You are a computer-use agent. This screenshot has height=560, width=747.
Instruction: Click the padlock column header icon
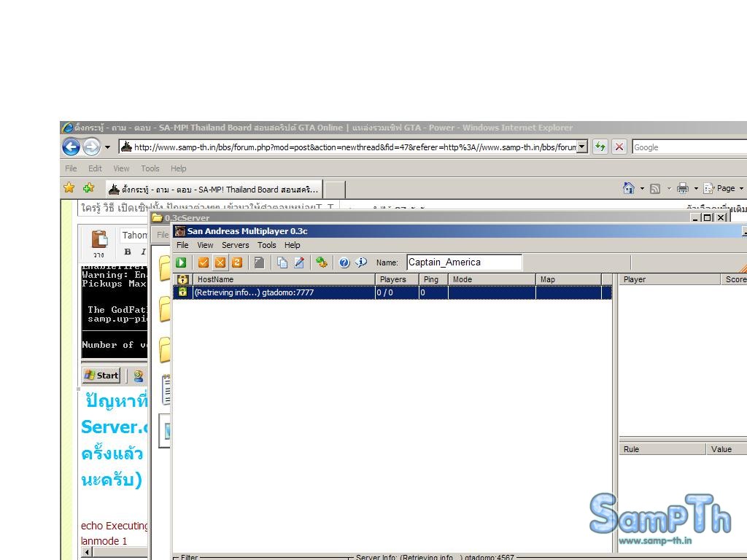tap(183, 279)
